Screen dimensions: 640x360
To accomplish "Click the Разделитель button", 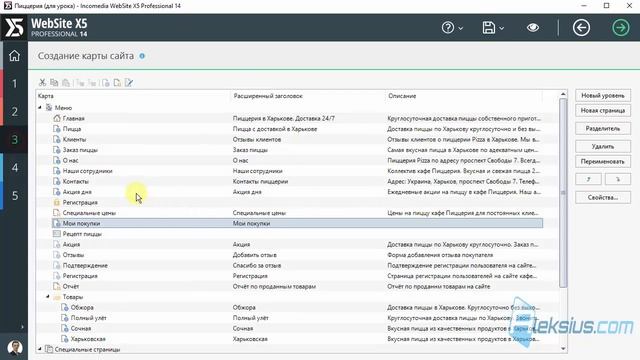I will [603, 129].
